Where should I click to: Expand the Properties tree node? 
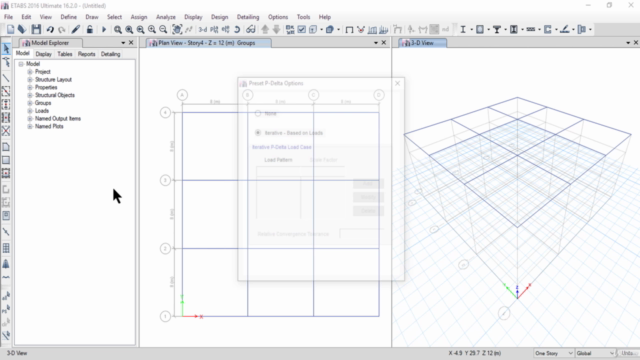(30, 87)
